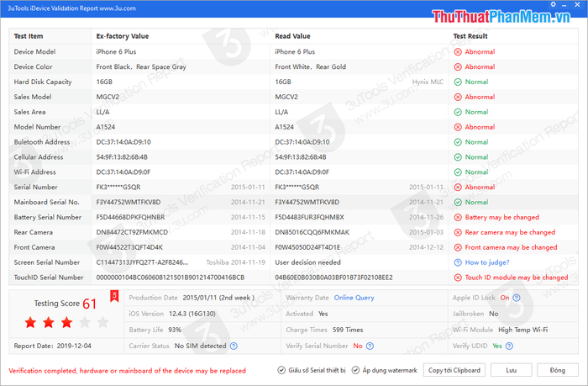Open the Online Query warranty link
The height and width of the screenshot is (386, 588).
pyautogui.click(x=354, y=298)
